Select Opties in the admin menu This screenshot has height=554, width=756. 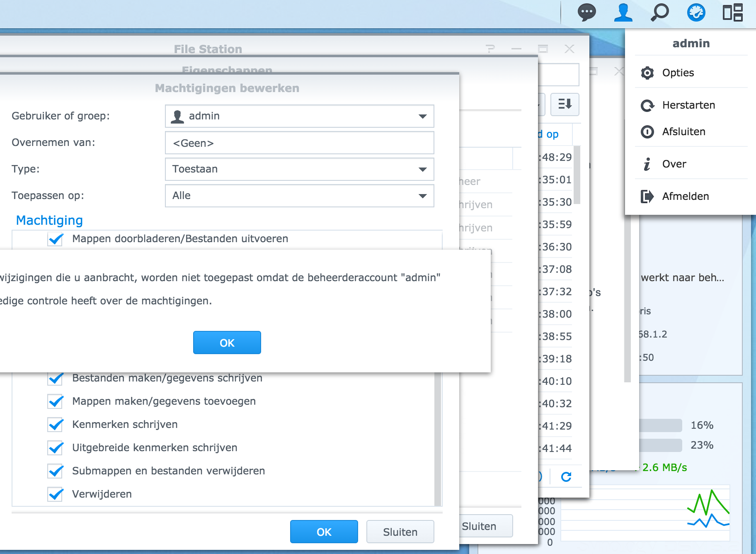tap(678, 73)
